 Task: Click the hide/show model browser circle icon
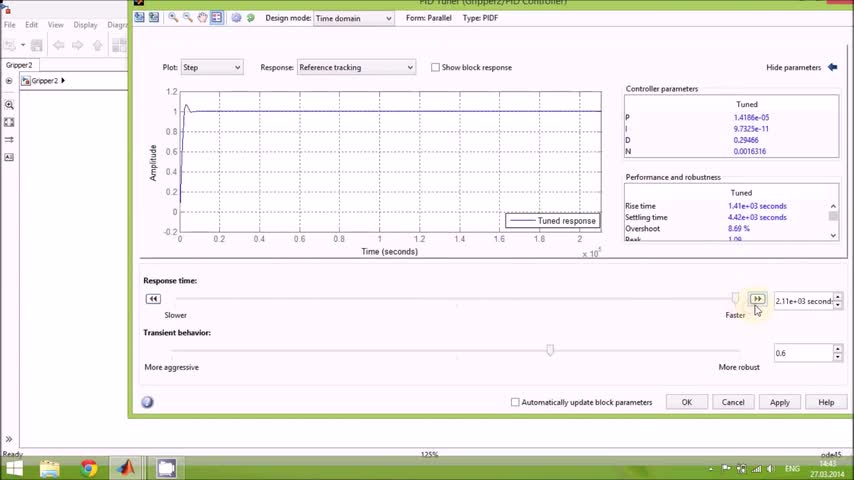point(9,81)
